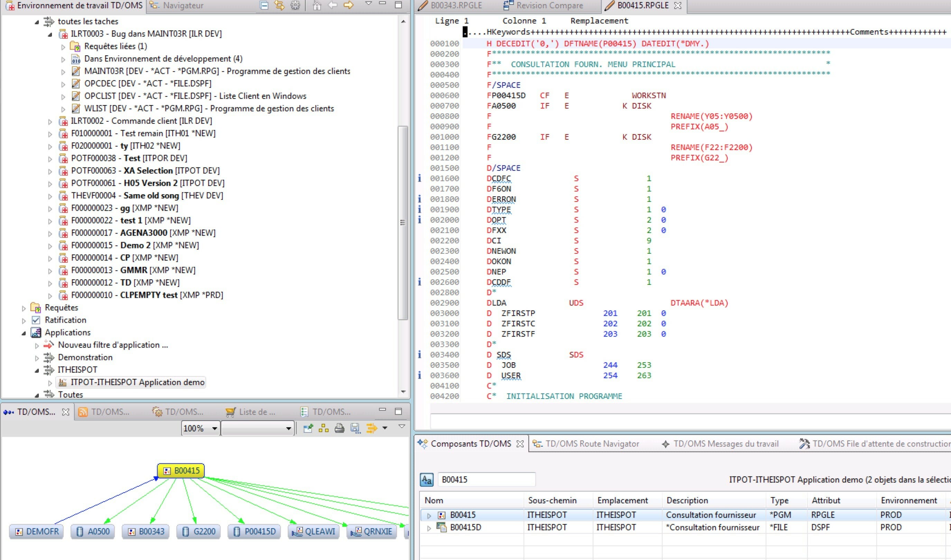Select THEVF00004 Same old song task
951x560 pixels.
(141, 195)
